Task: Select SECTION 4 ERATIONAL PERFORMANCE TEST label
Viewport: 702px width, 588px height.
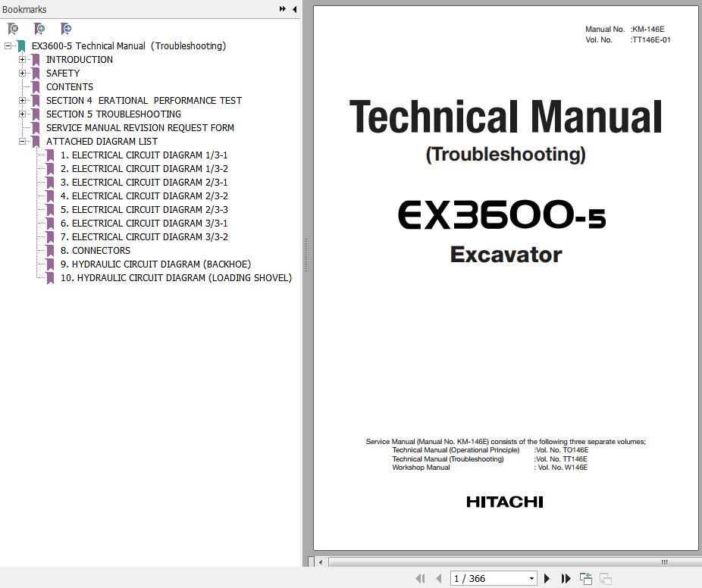Action: click(144, 100)
